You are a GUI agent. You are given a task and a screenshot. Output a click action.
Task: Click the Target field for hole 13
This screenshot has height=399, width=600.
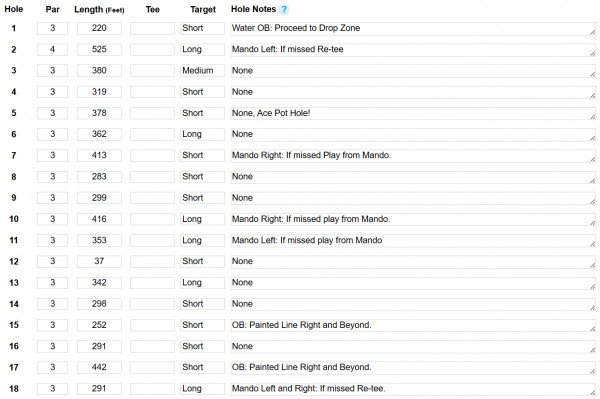(202, 283)
